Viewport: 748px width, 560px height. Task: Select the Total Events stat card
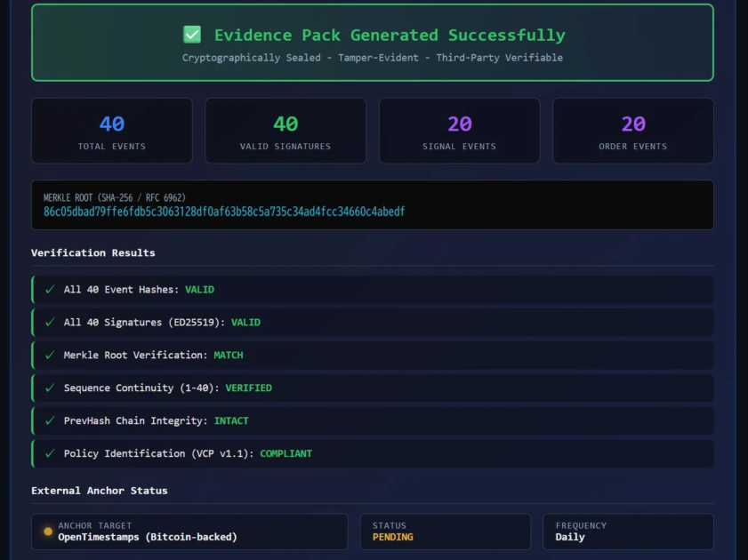pyautogui.click(x=112, y=131)
